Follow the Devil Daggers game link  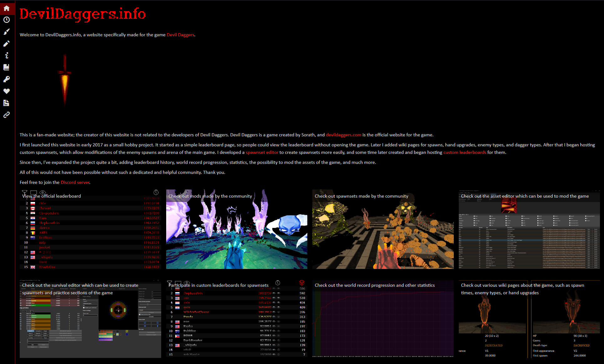[180, 35]
